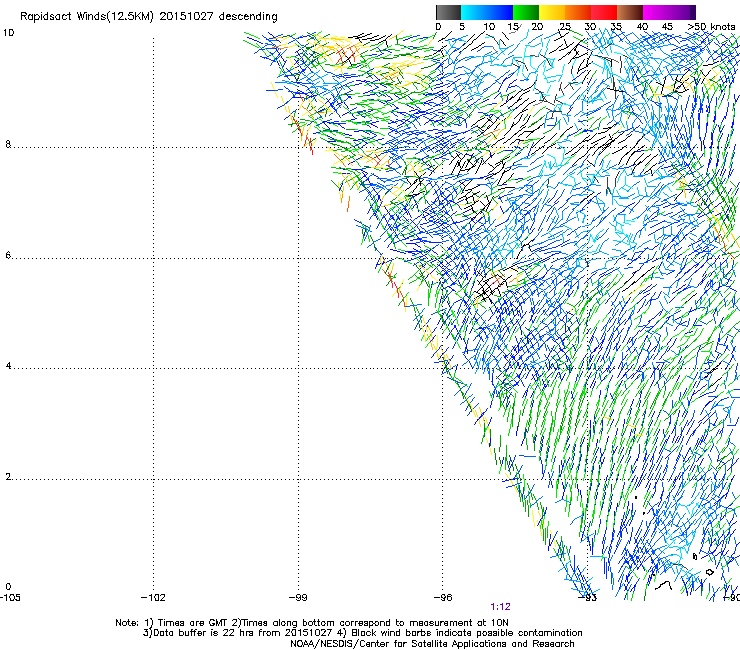Viewport: 740px width, 650px height.
Task: Click the longitude label -96
Action: (443, 598)
